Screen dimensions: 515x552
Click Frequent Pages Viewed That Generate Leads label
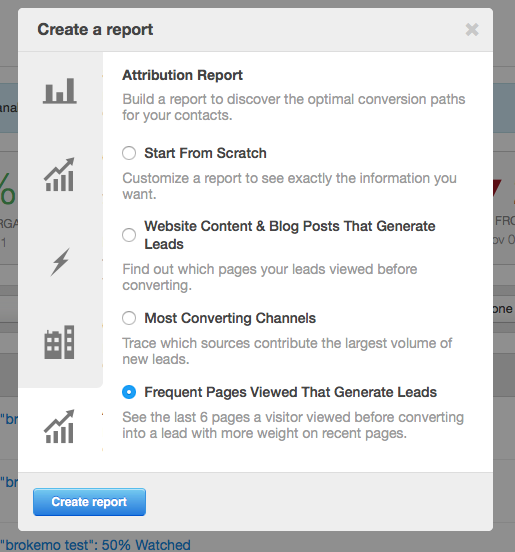pyautogui.click(x=290, y=392)
